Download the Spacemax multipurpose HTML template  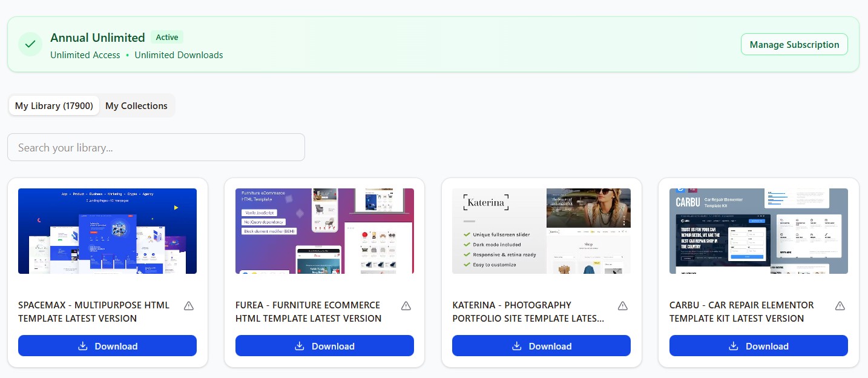click(x=107, y=346)
